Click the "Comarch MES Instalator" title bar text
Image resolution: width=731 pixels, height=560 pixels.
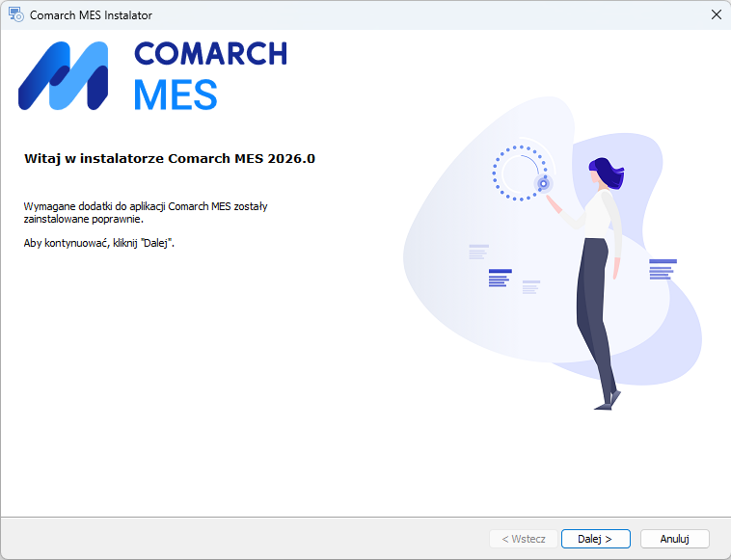[91, 15]
